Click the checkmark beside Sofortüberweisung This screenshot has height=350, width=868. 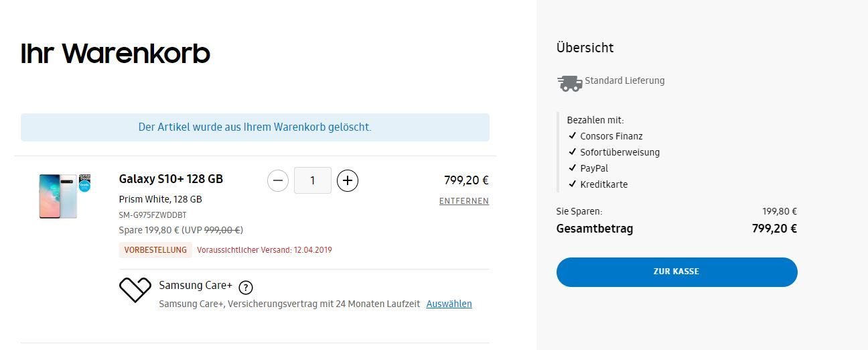tap(573, 152)
